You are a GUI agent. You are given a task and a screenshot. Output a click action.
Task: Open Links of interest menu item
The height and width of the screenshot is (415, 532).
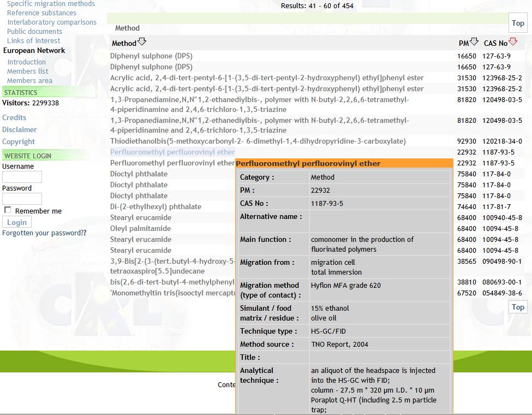tap(34, 40)
